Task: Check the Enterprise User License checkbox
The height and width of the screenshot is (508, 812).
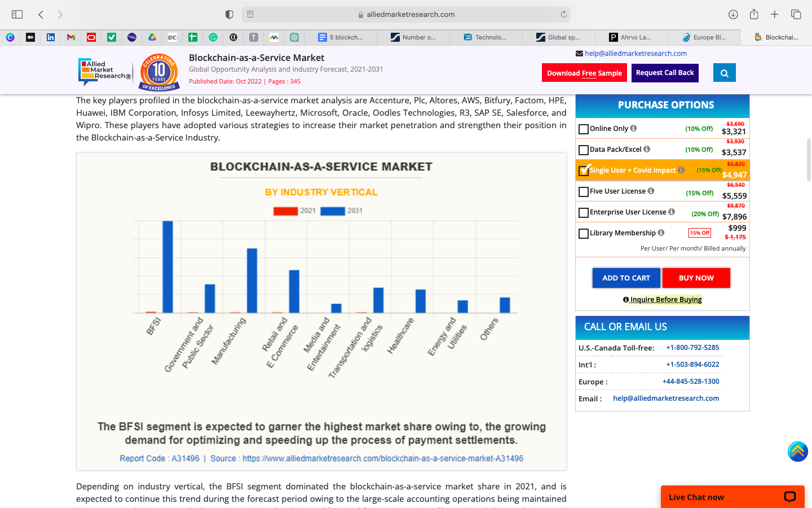Action: pos(584,213)
